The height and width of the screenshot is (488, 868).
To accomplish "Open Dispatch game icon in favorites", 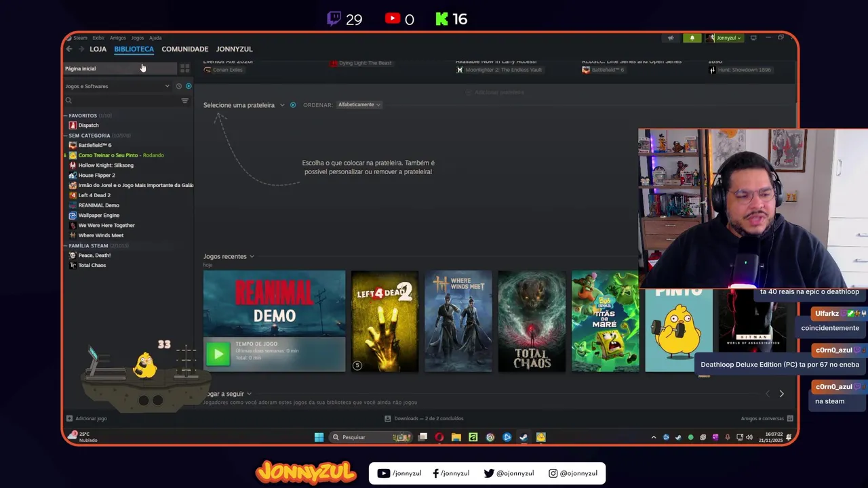I will 73,125.
